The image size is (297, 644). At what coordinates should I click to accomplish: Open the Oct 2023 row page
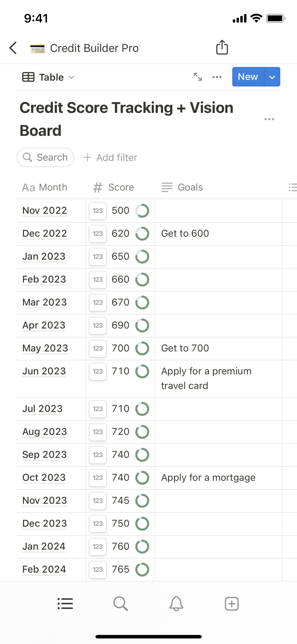coord(44,478)
